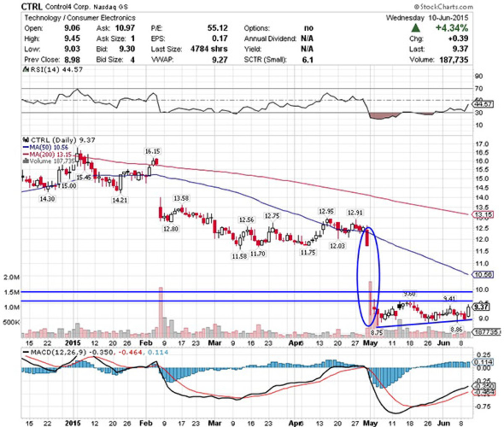The height and width of the screenshot is (427, 504).
Task: Click 'Technology / Consumer Electronics' sector text
Action: (x=80, y=18)
